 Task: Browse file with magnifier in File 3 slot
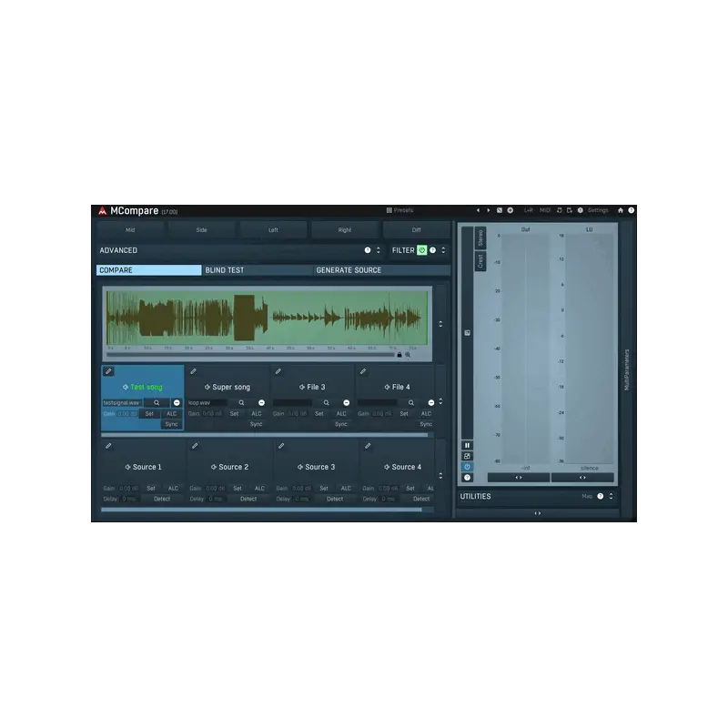pyautogui.click(x=327, y=403)
